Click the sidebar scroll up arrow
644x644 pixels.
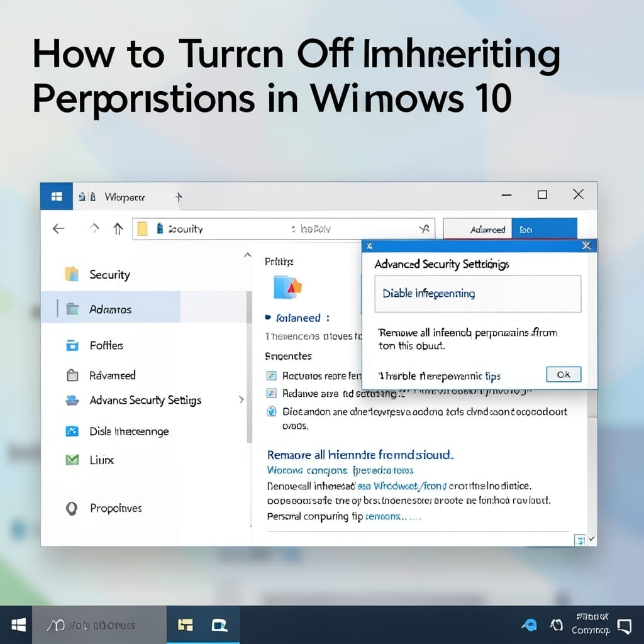point(248,255)
